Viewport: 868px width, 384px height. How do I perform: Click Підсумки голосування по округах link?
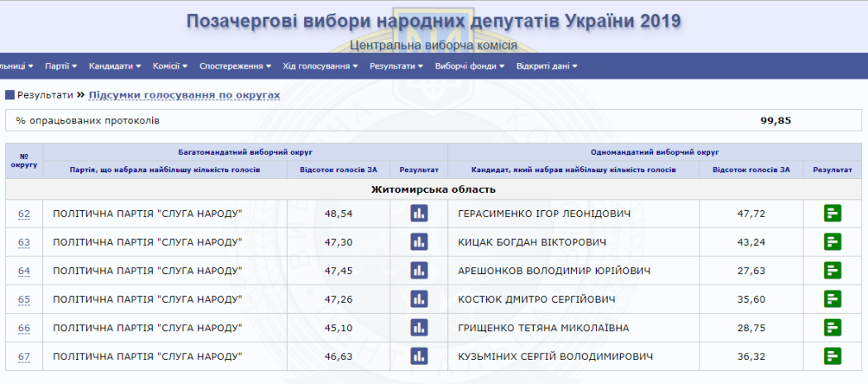pos(184,95)
